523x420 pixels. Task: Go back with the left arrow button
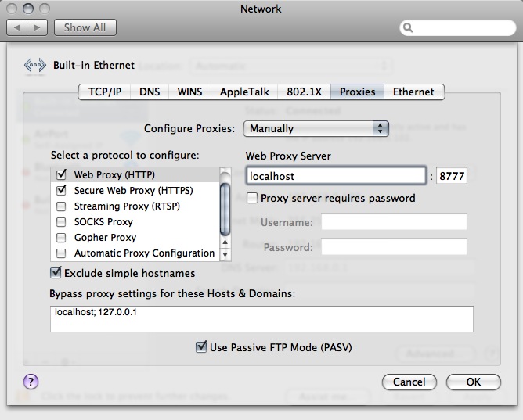[x=17, y=27]
